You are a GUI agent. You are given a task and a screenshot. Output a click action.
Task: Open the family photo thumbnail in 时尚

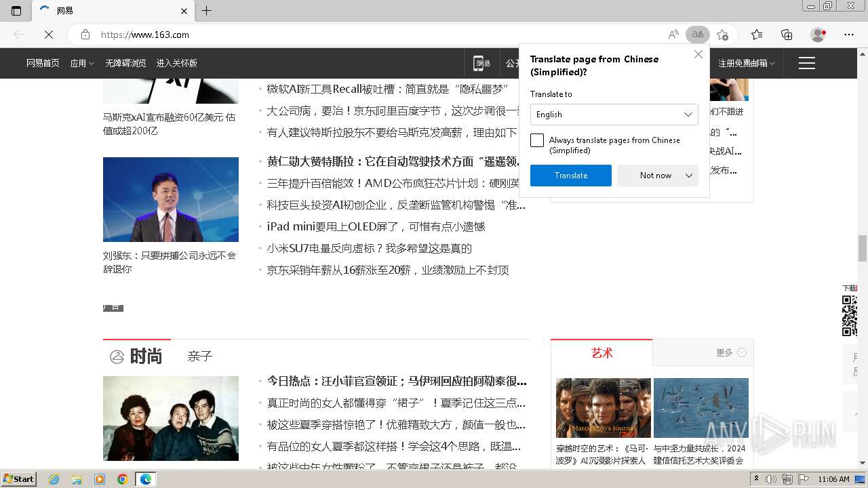(x=171, y=418)
